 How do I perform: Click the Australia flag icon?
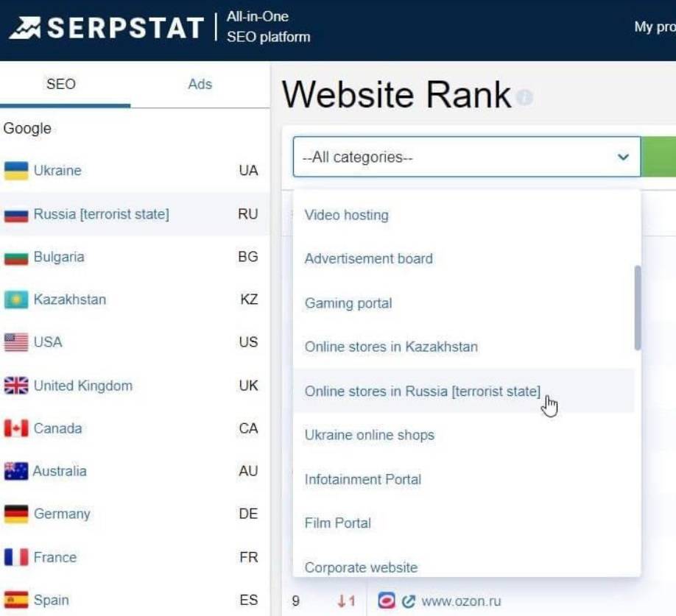(x=16, y=471)
